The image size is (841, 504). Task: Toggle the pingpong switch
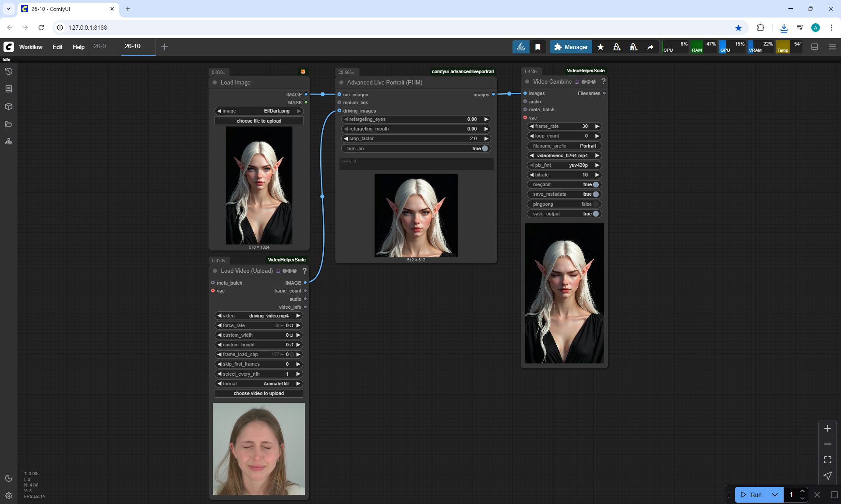[x=595, y=204]
